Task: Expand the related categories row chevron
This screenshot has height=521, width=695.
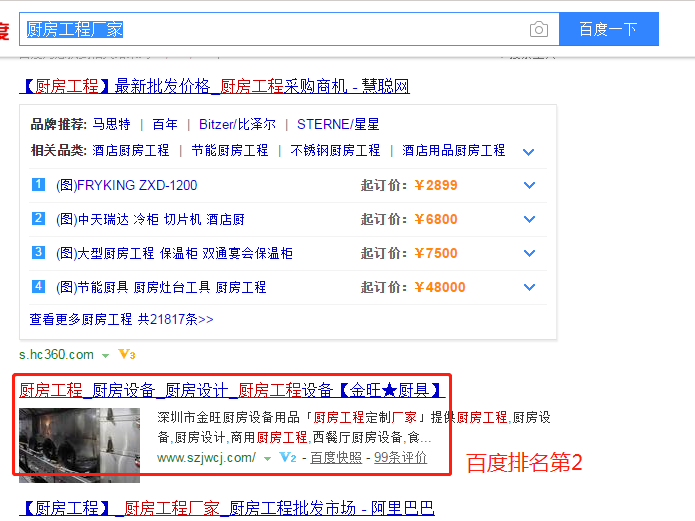Action: [x=529, y=151]
